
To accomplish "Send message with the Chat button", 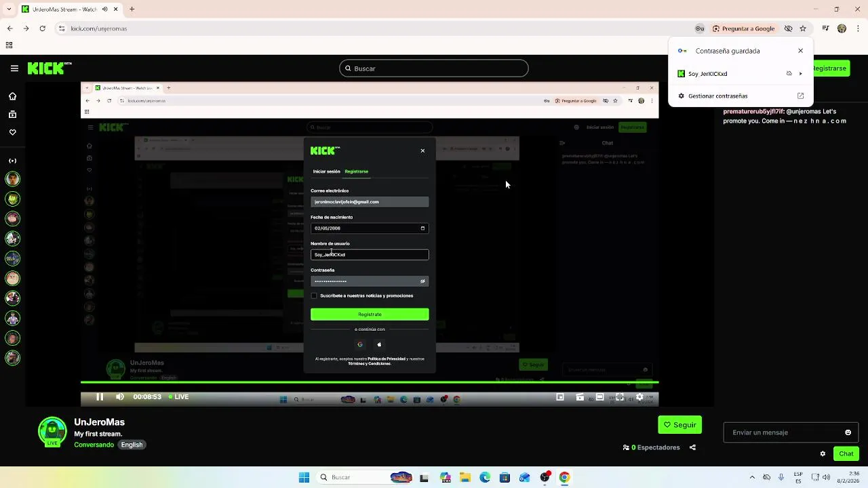I will click(x=846, y=453).
